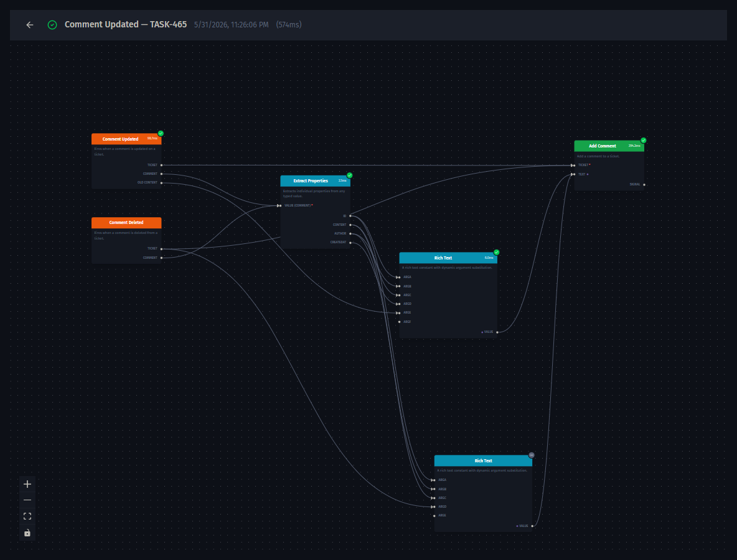Click 'Extracts individual properties from any typed value' text
The width and height of the screenshot is (737, 560).
[x=314, y=194]
